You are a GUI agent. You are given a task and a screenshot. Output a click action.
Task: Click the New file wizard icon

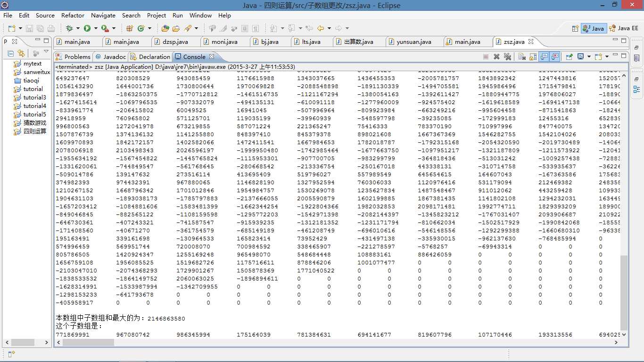[11, 29]
